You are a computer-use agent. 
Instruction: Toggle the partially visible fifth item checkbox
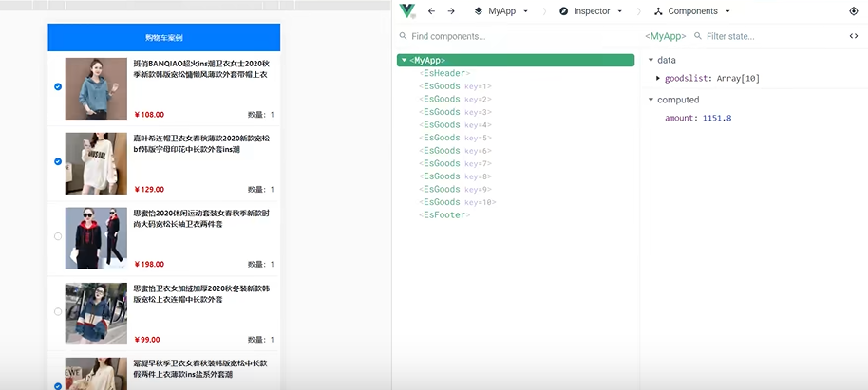tap(58, 386)
